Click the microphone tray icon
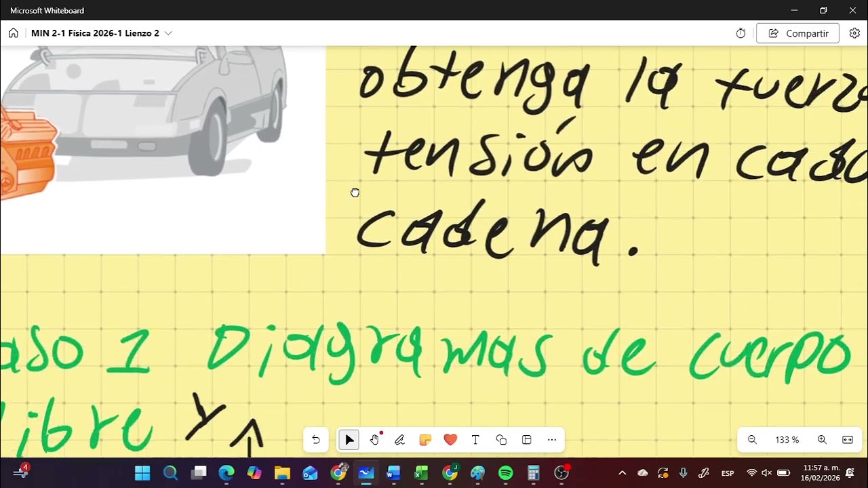This screenshot has width=868, height=488. point(684,473)
